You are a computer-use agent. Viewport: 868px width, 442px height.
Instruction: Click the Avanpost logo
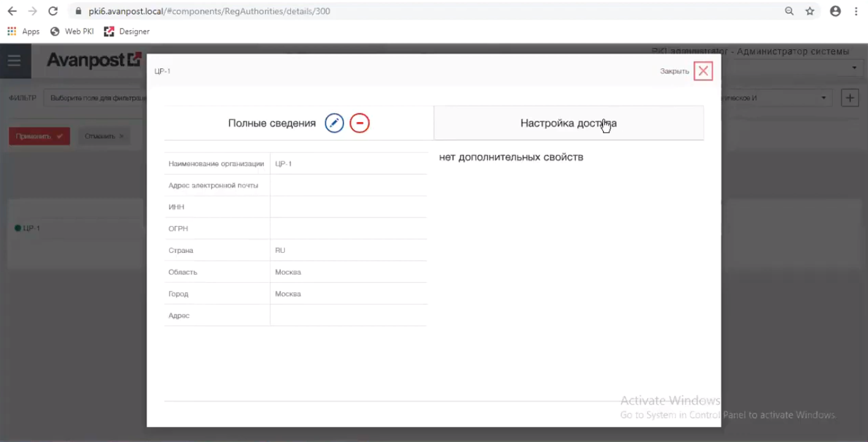coord(94,60)
